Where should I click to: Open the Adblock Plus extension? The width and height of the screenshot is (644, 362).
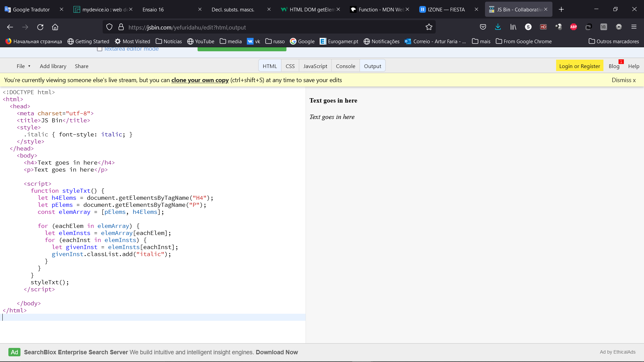click(x=574, y=27)
